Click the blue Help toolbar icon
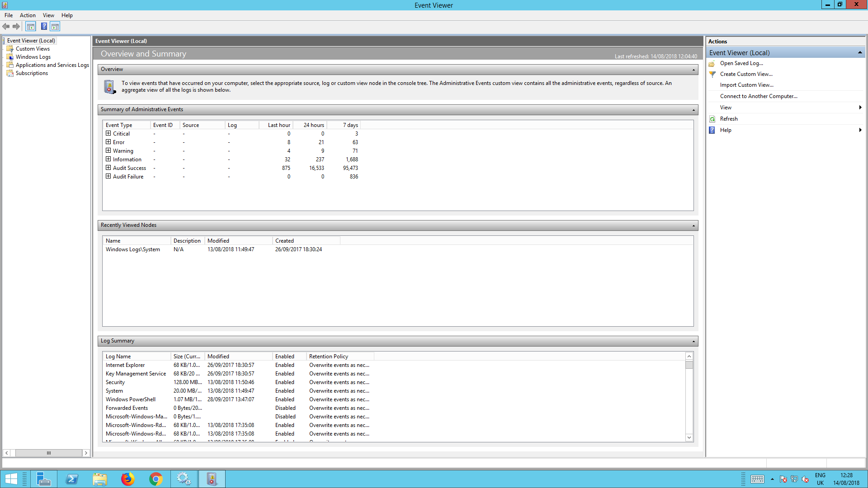This screenshot has height=488, width=868. coord(44,27)
